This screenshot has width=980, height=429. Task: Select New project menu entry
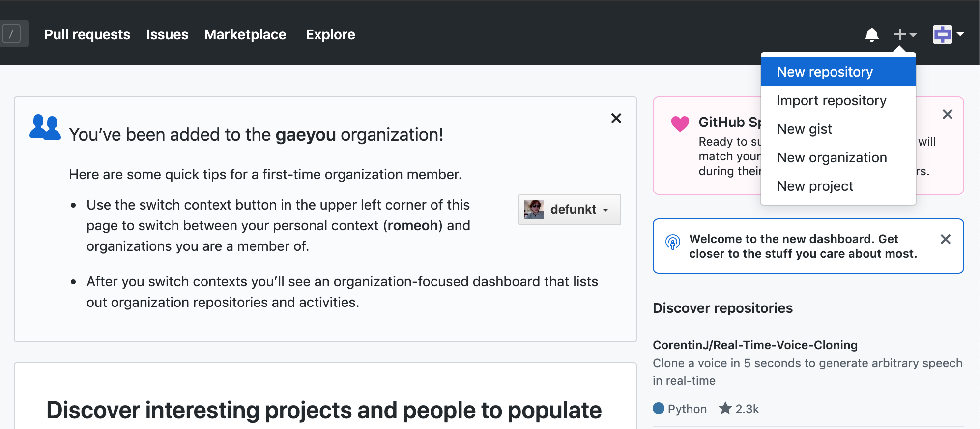tap(838, 186)
